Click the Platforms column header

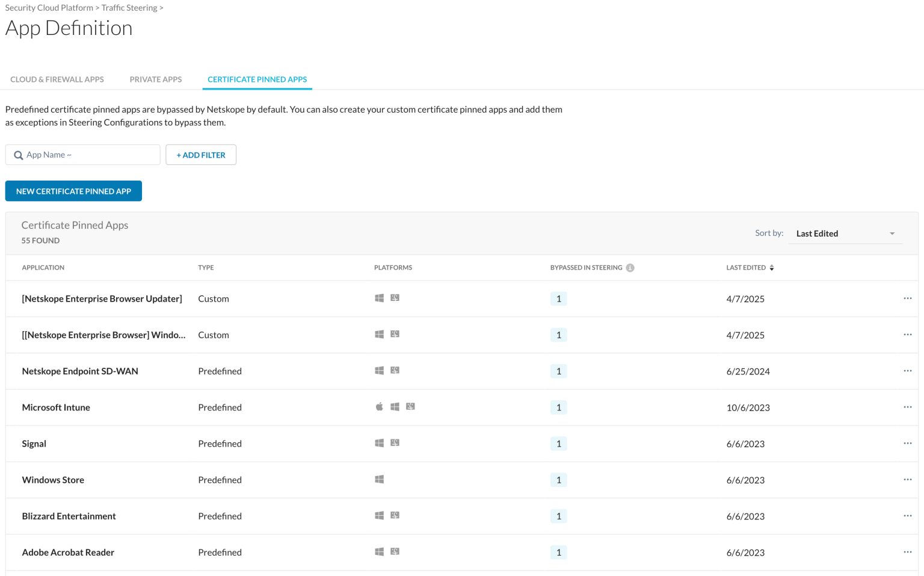pos(393,268)
